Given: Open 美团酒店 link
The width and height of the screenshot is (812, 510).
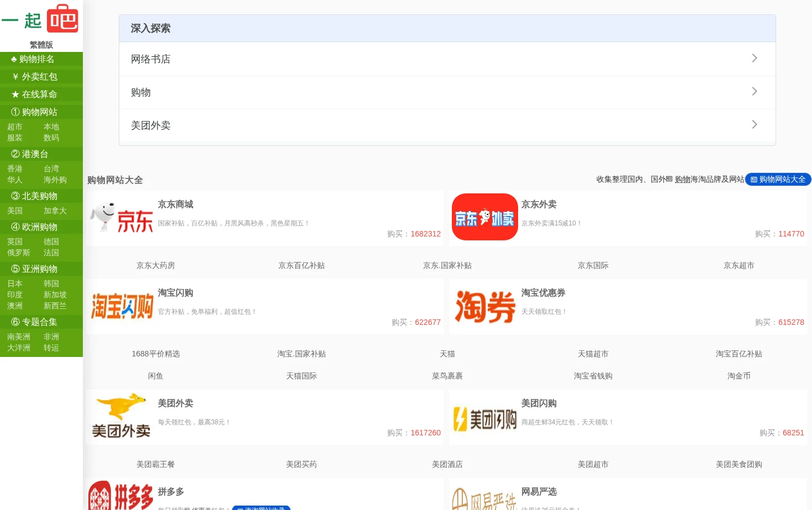Looking at the screenshot, I should pos(447,465).
